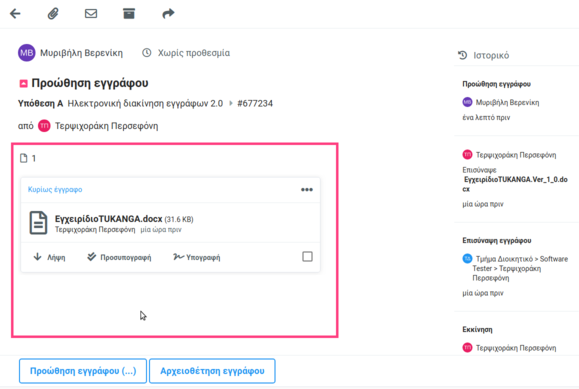Click Κυρίως έγγραφο label
The height and width of the screenshot is (389, 579).
[55, 190]
